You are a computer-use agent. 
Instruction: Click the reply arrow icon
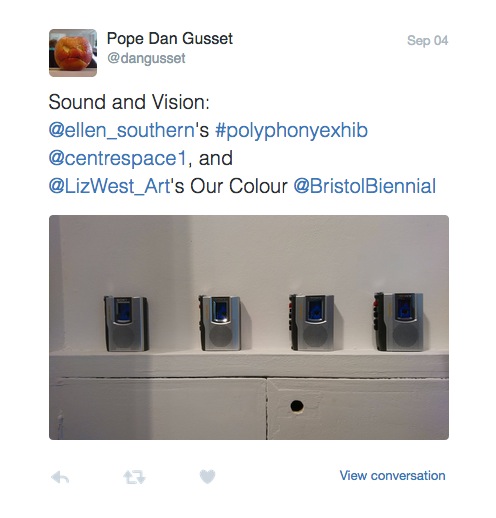[x=60, y=477]
